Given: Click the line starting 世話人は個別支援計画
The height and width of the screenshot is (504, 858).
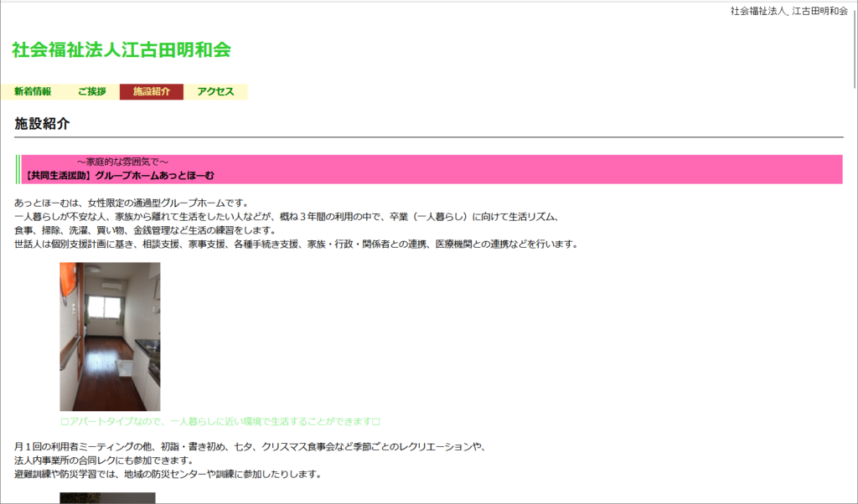Looking at the screenshot, I should pyautogui.click(x=295, y=244).
